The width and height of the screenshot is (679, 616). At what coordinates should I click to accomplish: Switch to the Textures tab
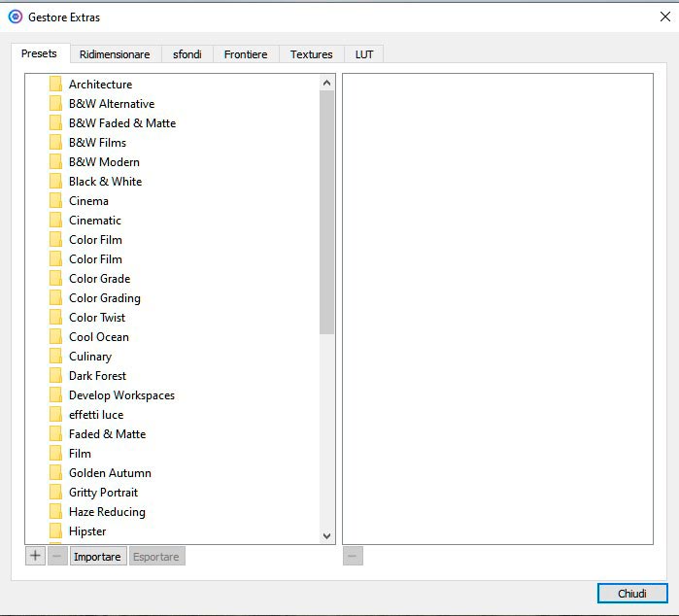click(x=311, y=54)
